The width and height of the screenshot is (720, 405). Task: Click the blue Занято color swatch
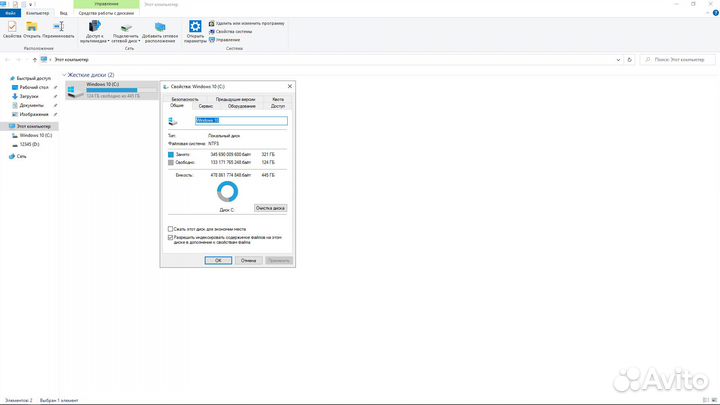tap(171, 155)
